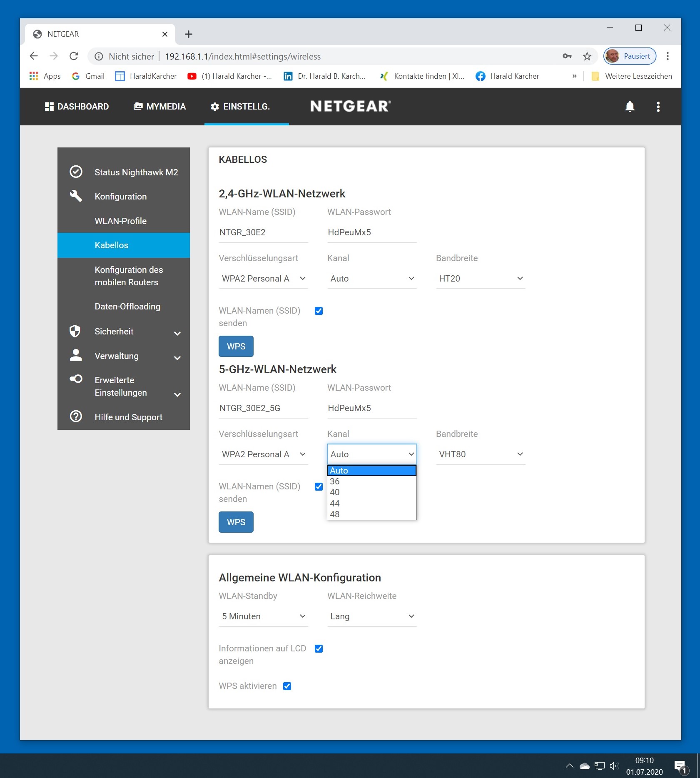Open the WLAN-Standby 5 Minuten dropdown
The height and width of the screenshot is (778, 700).
tap(263, 616)
